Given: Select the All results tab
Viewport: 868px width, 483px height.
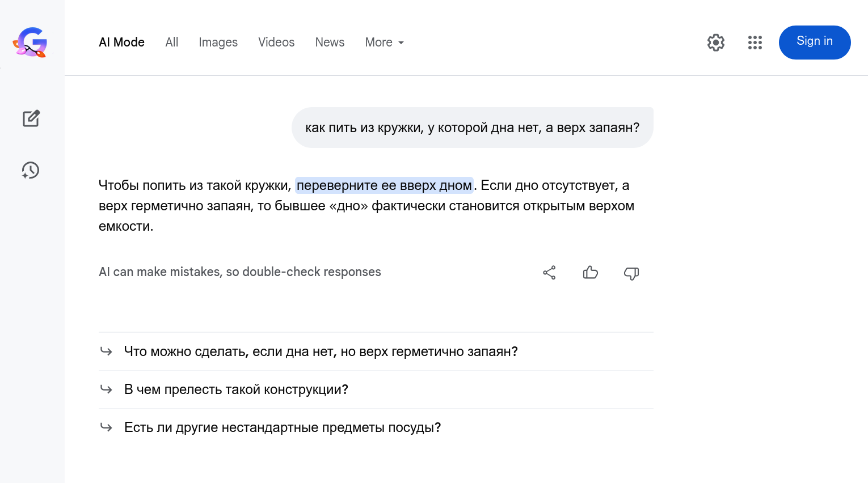Looking at the screenshot, I should (172, 43).
